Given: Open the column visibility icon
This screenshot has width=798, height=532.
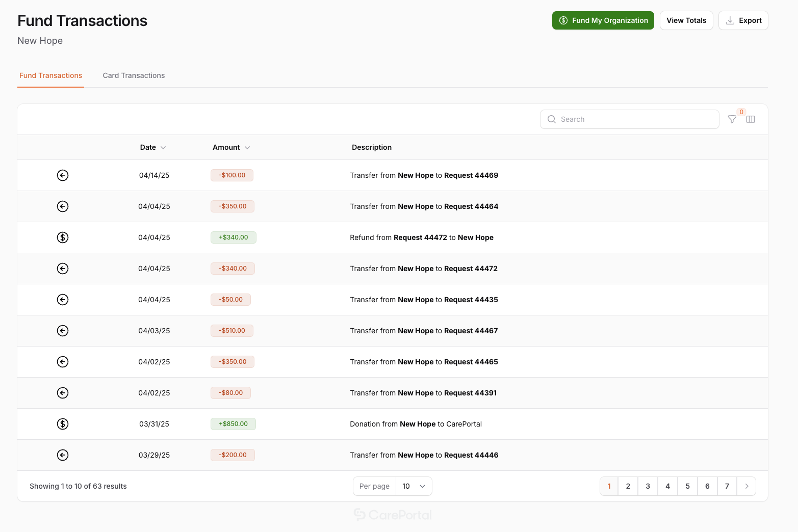Looking at the screenshot, I should (750, 119).
